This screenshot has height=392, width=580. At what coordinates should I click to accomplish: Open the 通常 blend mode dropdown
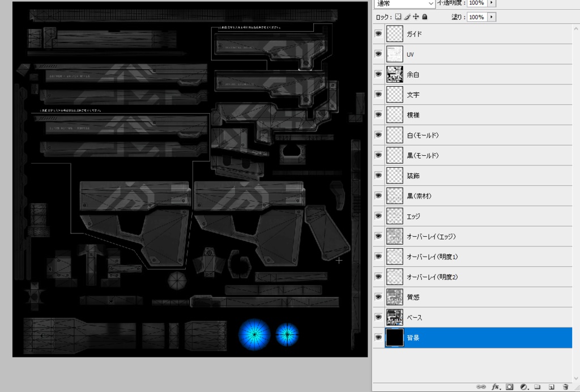(404, 4)
